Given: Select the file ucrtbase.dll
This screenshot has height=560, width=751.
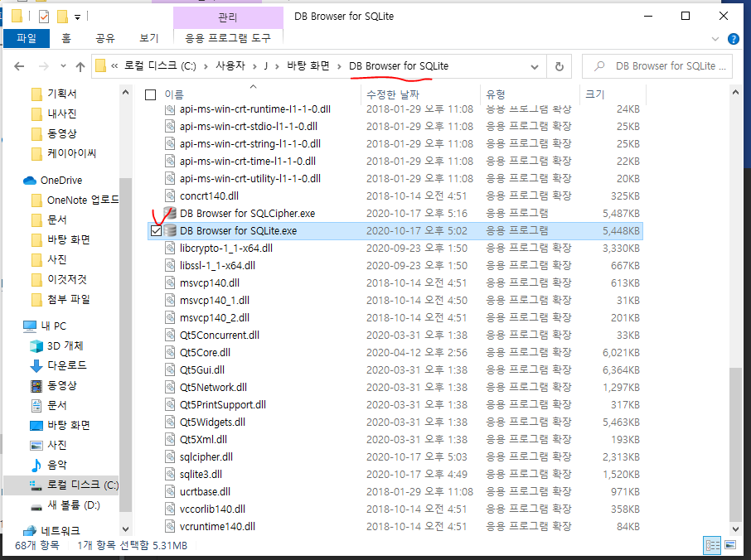Looking at the screenshot, I should [x=205, y=492].
